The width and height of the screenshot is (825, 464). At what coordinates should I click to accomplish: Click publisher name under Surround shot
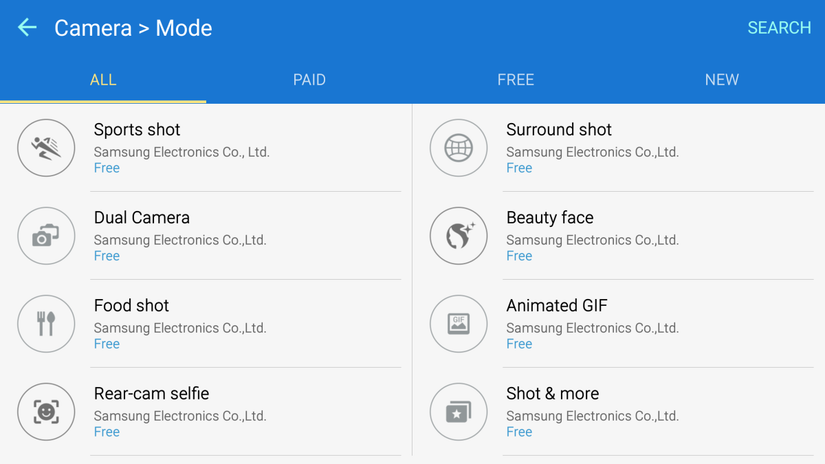592,152
